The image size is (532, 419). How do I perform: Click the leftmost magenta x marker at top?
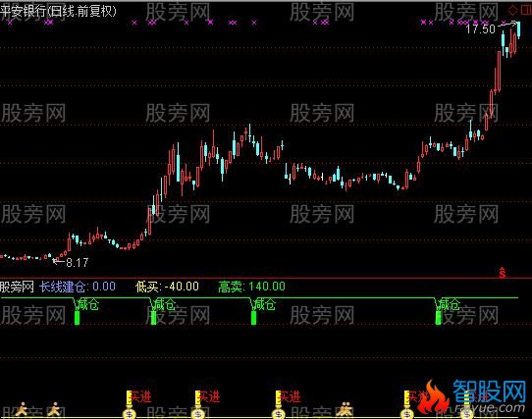pyautogui.click(x=10, y=23)
